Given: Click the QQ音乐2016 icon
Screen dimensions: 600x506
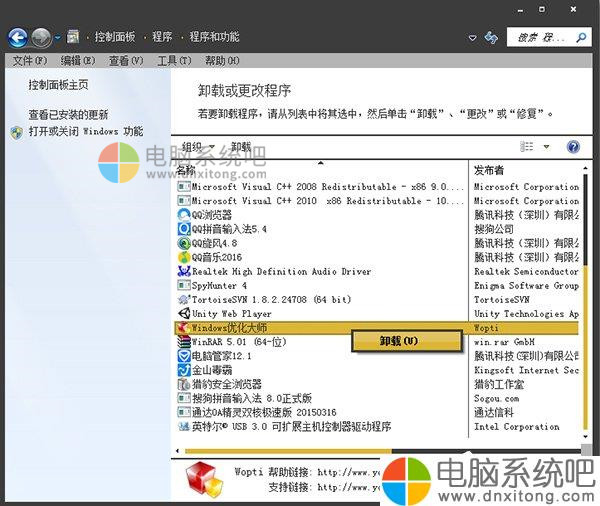Looking at the screenshot, I should (x=184, y=257).
